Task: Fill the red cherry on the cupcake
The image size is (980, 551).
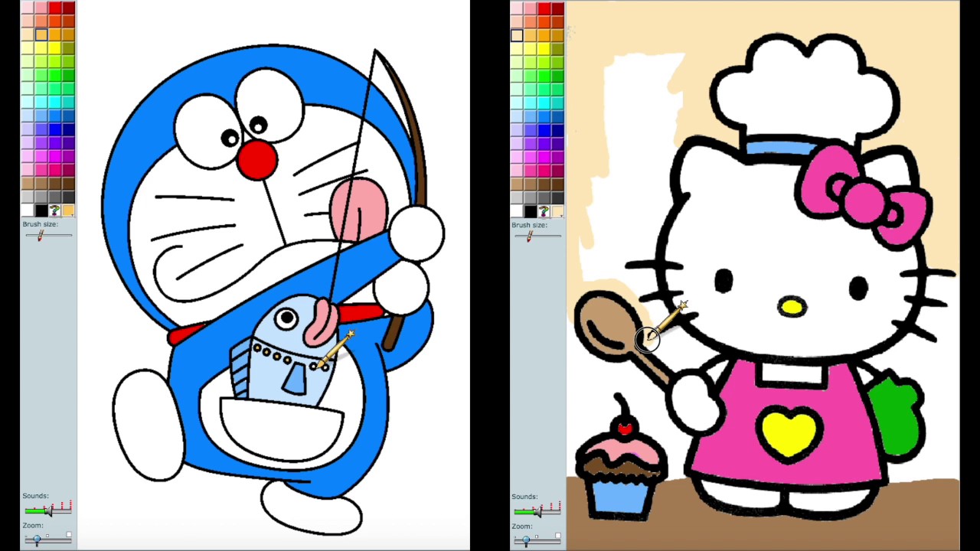Action: click(626, 429)
